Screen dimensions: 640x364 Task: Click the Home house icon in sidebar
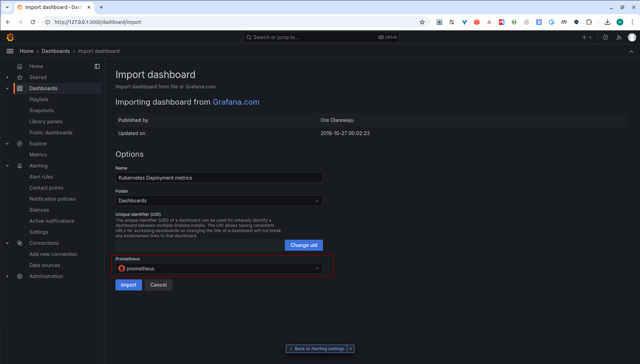(20, 66)
